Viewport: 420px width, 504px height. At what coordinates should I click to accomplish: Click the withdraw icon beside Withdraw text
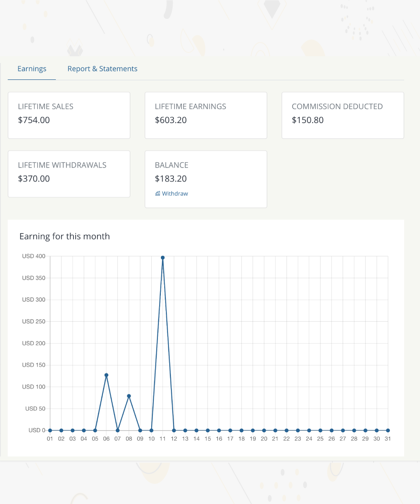(157, 194)
